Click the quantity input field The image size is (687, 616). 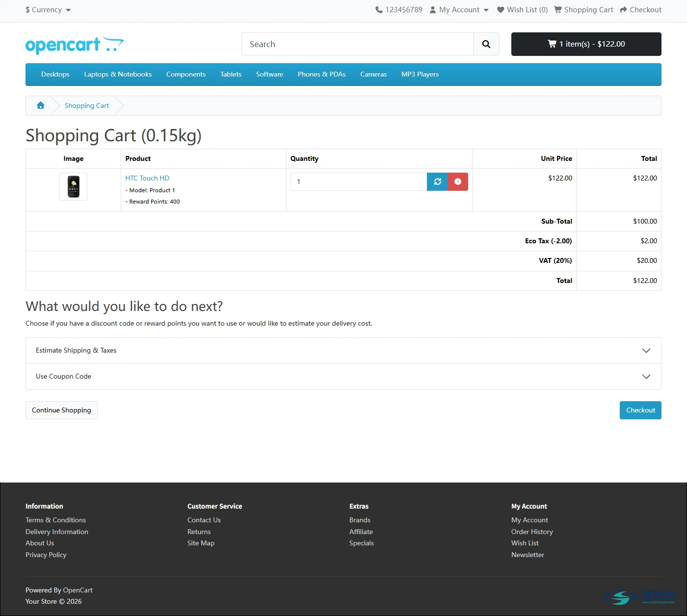(x=359, y=181)
